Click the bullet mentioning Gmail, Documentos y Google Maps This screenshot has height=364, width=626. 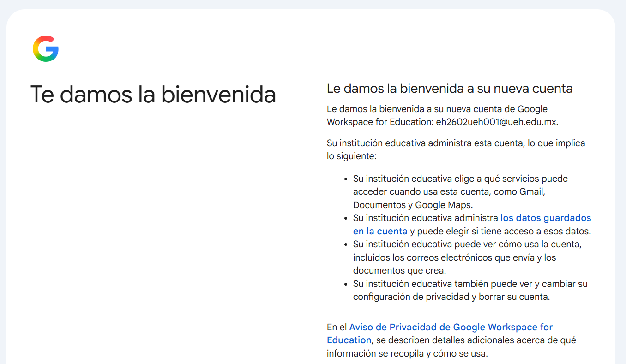(x=460, y=191)
